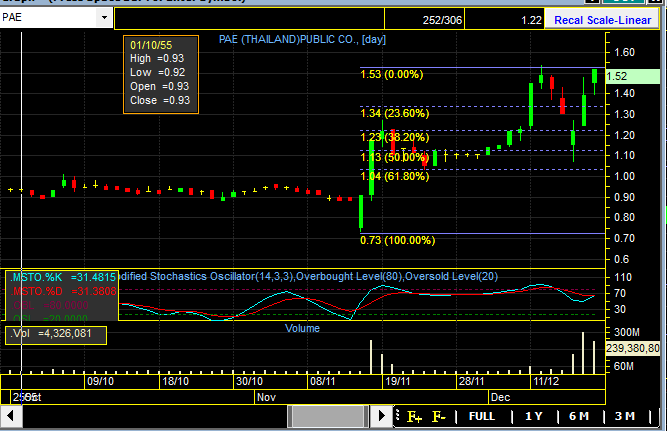Click the Stochastics Oscillator panel title

tap(308, 276)
